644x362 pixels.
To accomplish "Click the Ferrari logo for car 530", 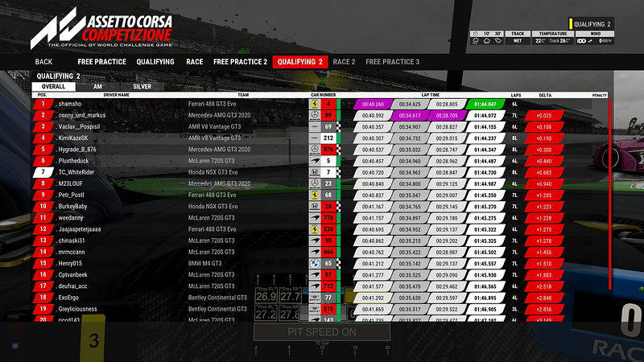I will coord(315,229).
